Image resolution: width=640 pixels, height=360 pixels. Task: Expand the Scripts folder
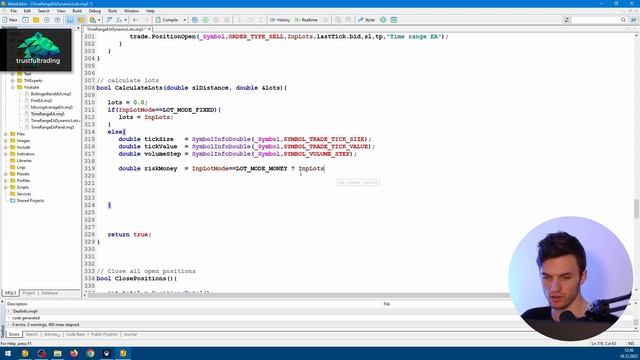(x=6, y=187)
